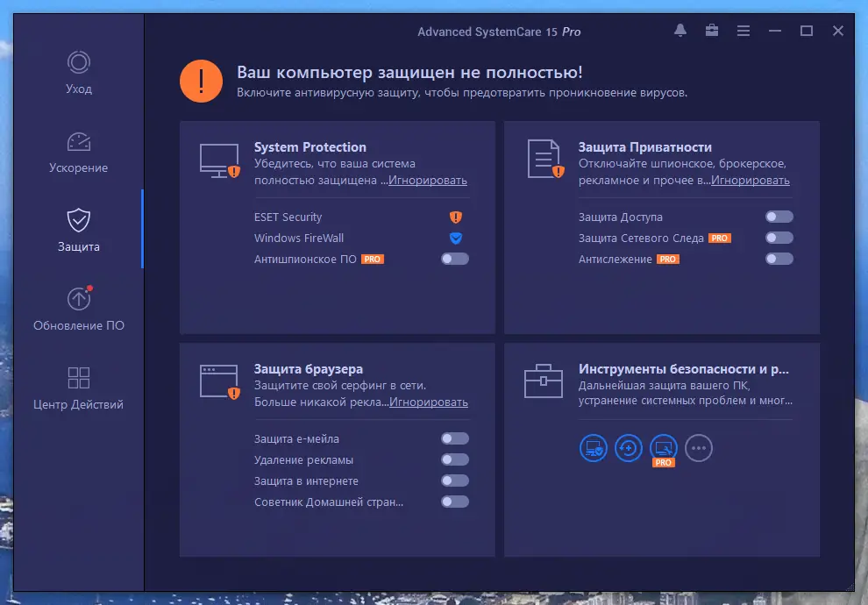868x605 pixels.
Task: Click PRO badge next to Антислежение
Action: click(667, 259)
